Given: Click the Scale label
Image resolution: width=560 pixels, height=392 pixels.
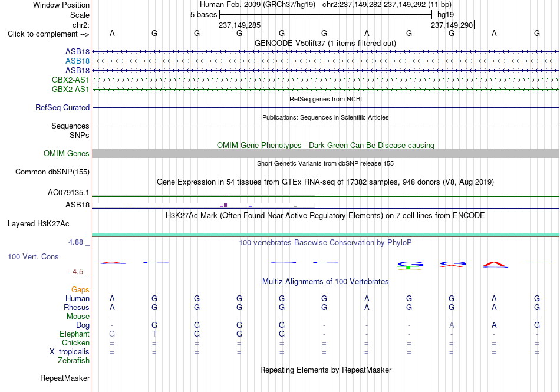Looking at the screenshot, I should pyautogui.click(x=80, y=15).
